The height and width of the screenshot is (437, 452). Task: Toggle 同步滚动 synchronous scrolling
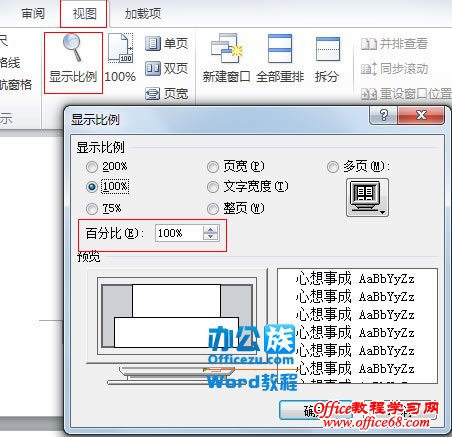pos(394,69)
